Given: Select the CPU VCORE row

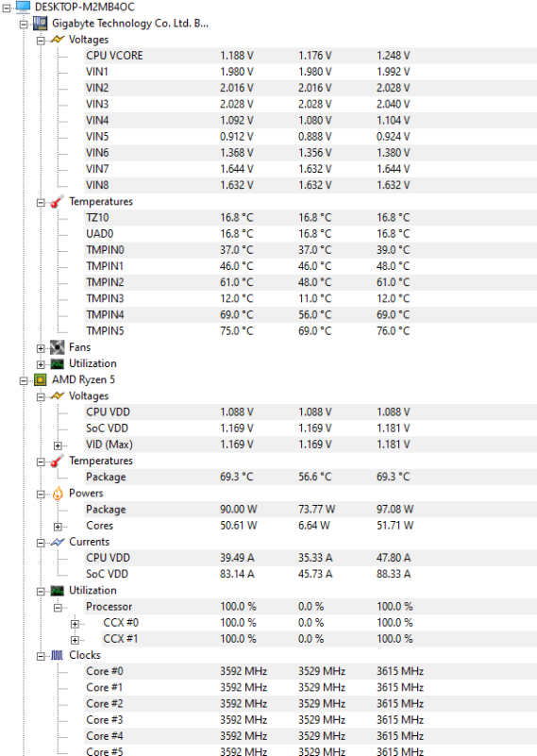Looking at the screenshot, I should (310, 56).
